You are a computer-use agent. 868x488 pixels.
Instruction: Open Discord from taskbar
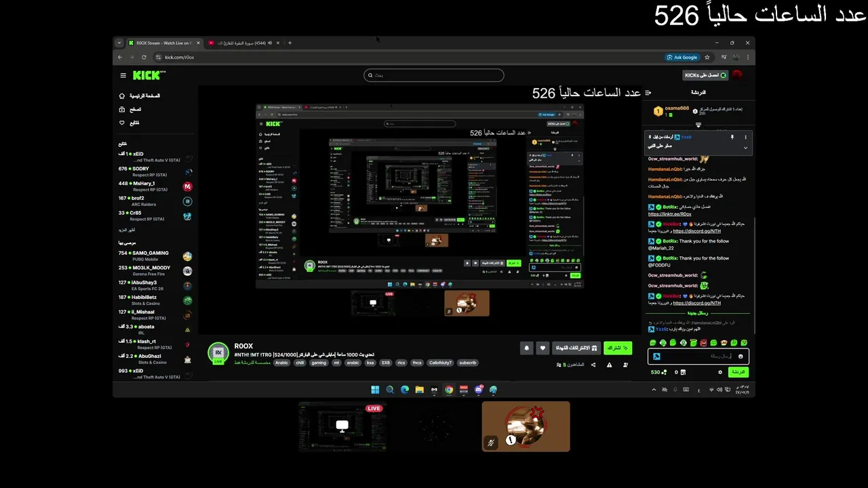[479, 390]
